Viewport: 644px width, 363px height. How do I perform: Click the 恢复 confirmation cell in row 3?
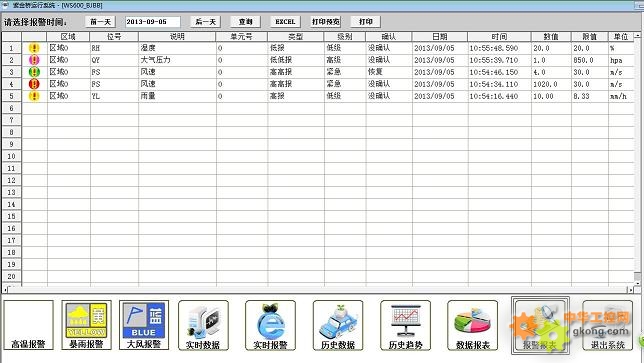point(389,72)
